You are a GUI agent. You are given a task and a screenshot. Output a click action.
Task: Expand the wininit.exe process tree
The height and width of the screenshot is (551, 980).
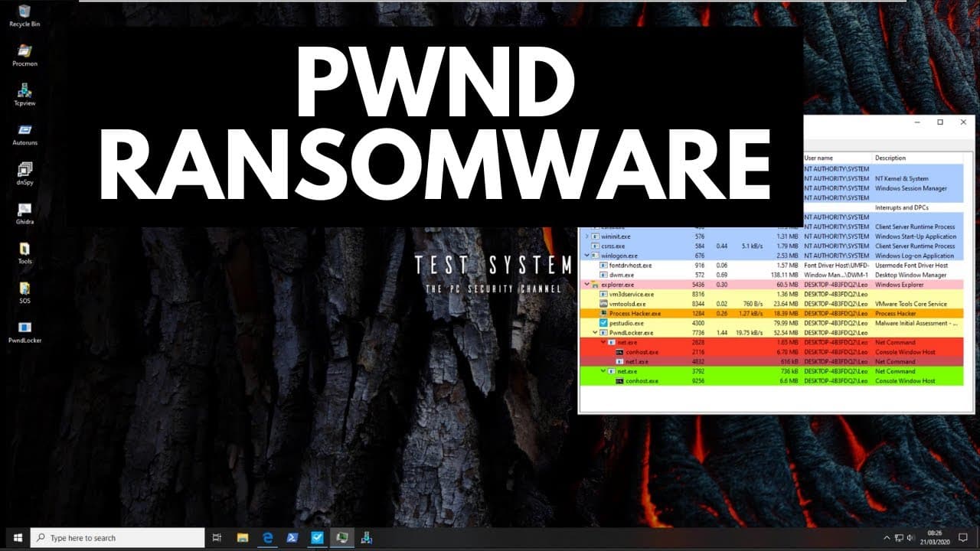pyautogui.click(x=587, y=236)
